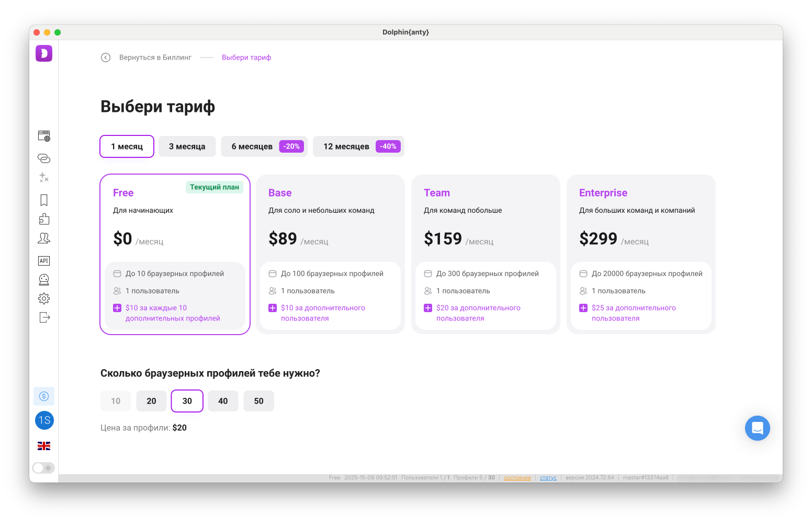Viewport: 812px width, 516px height.
Task: Open the Extensions puzzle icon
Action: tap(44, 219)
